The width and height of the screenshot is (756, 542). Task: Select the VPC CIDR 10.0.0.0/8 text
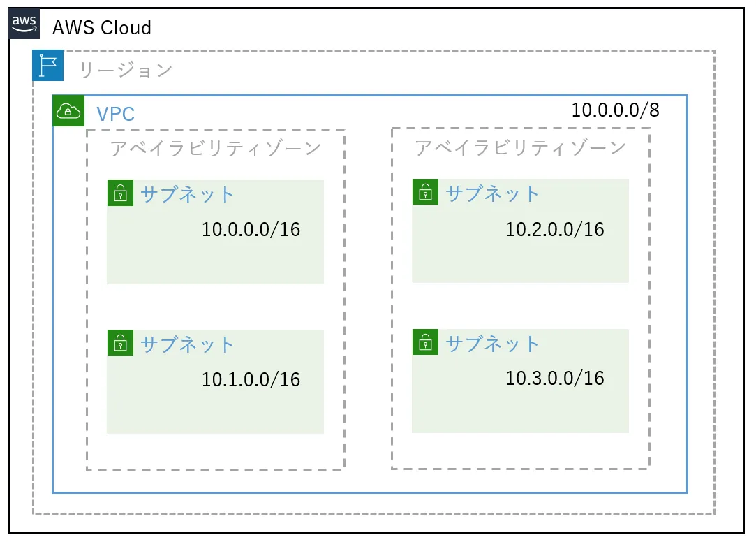pyautogui.click(x=615, y=110)
